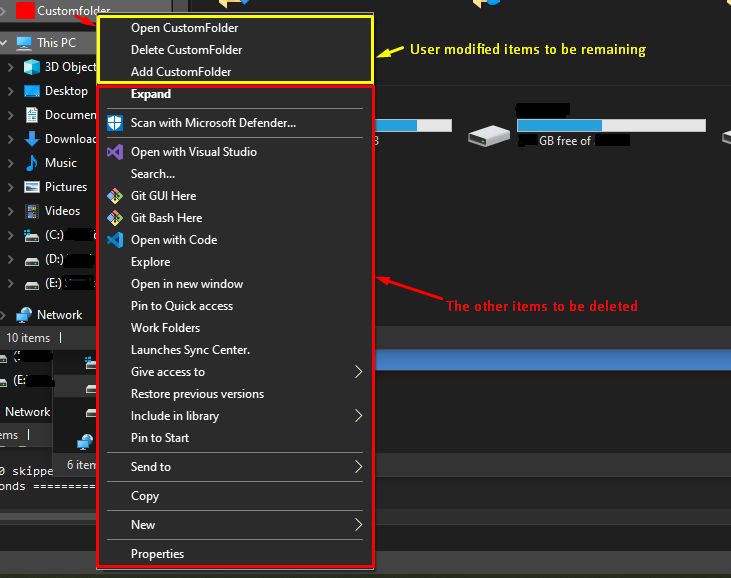Expand the Desktop tree node
This screenshot has width=731, height=578.
[10, 91]
